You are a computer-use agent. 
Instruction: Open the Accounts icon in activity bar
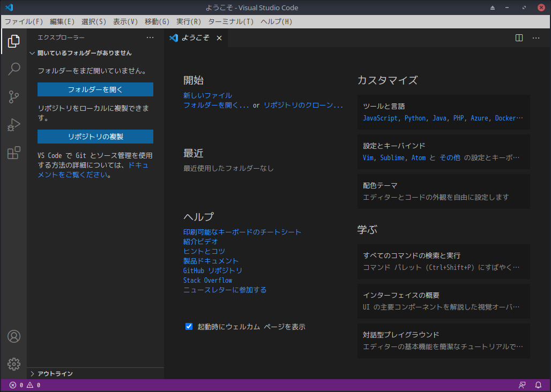click(x=14, y=336)
